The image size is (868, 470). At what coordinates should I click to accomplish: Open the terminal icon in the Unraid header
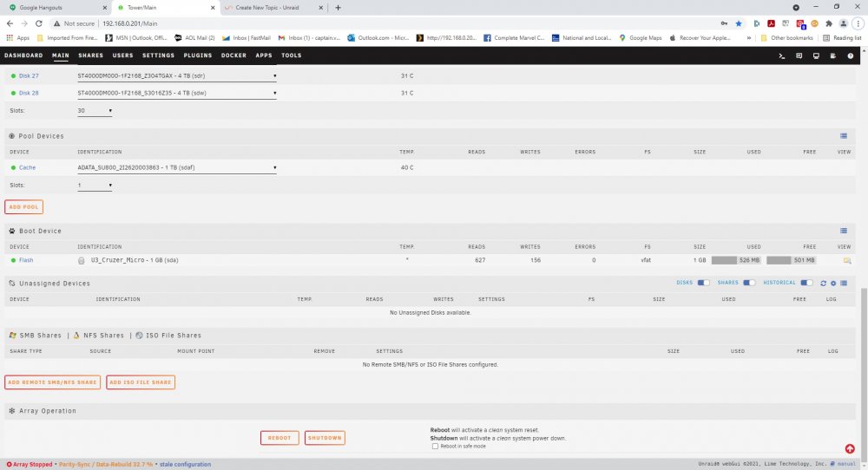782,55
